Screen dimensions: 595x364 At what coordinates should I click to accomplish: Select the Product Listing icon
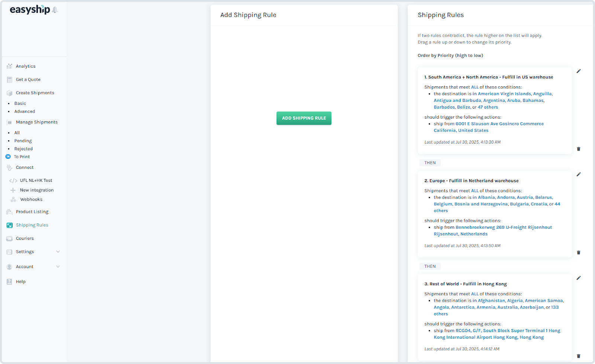pyautogui.click(x=9, y=212)
